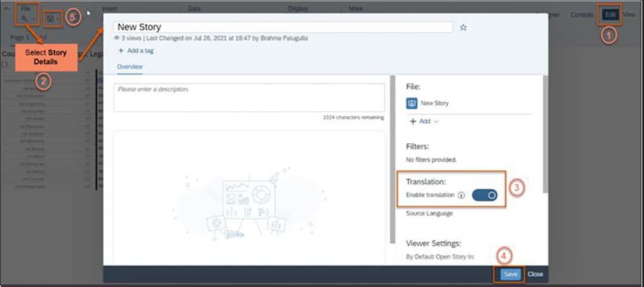Select the View mode option

(x=629, y=14)
